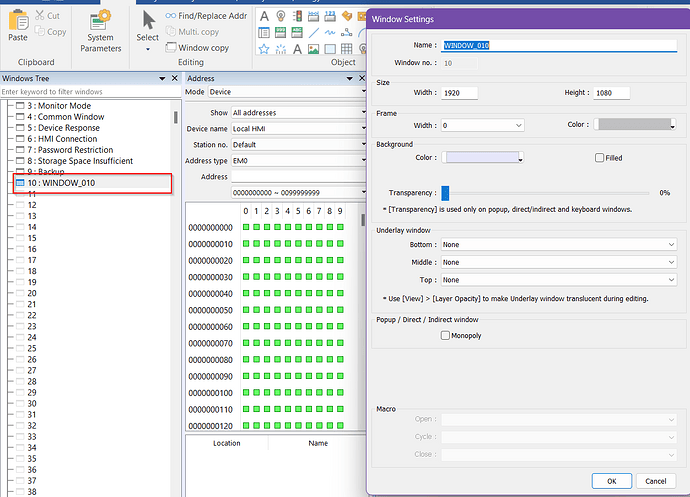Open System Parameters

coord(100,32)
